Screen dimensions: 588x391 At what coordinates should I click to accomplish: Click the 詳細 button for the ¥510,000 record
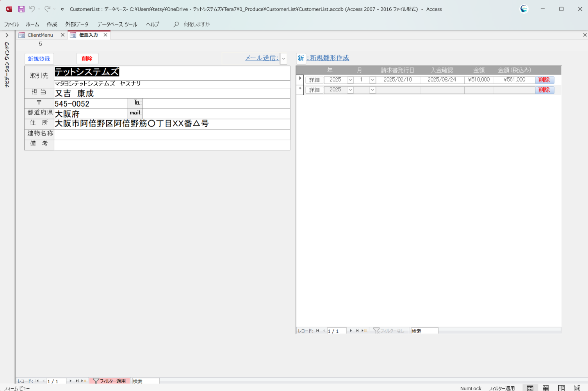pyautogui.click(x=314, y=80)
